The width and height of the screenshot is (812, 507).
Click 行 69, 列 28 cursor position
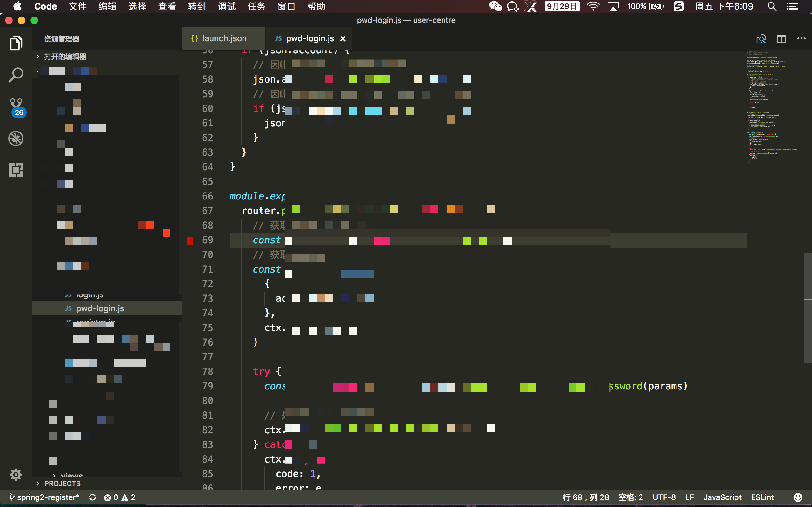click(x=586, y=497)
